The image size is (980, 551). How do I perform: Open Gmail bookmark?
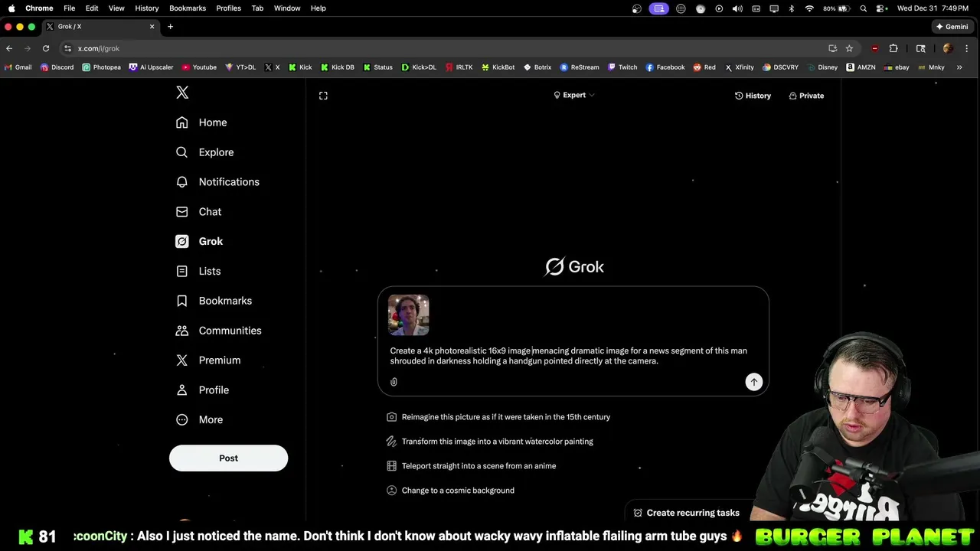tap(18, 67)
